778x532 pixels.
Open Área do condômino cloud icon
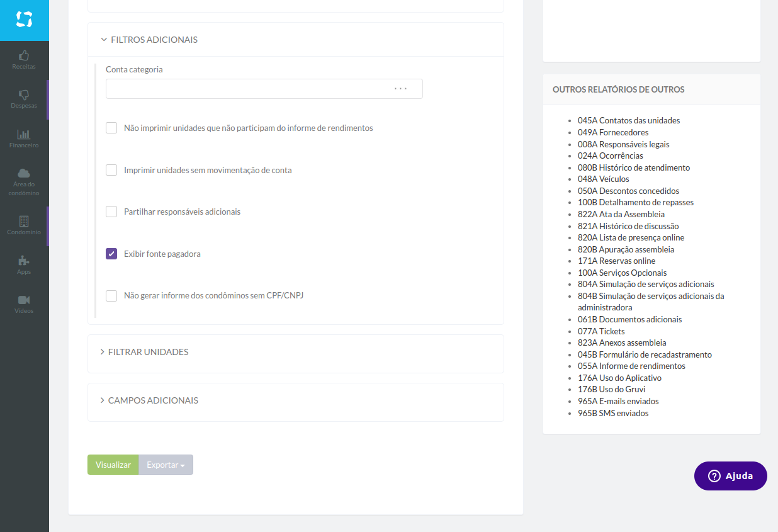tap(24, 173)
